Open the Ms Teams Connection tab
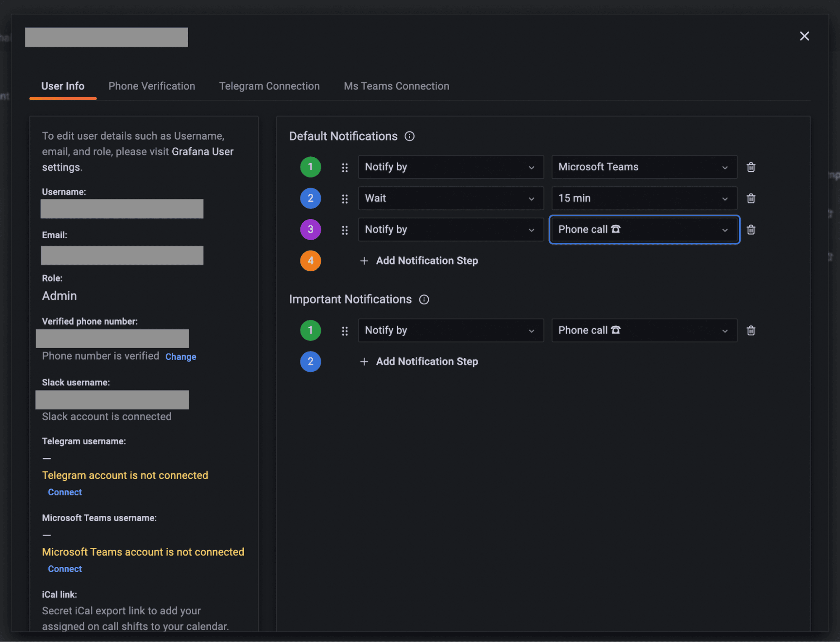 point(396,86)
